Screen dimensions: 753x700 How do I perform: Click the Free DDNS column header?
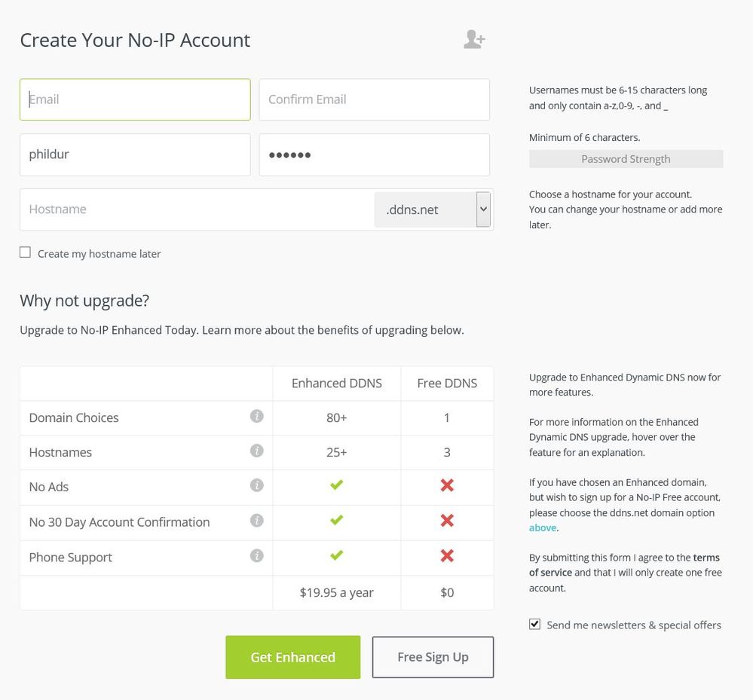pos(447,383)
